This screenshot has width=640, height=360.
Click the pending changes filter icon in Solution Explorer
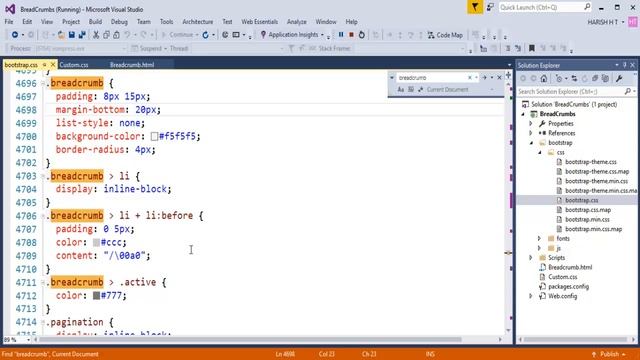[560, 78]
